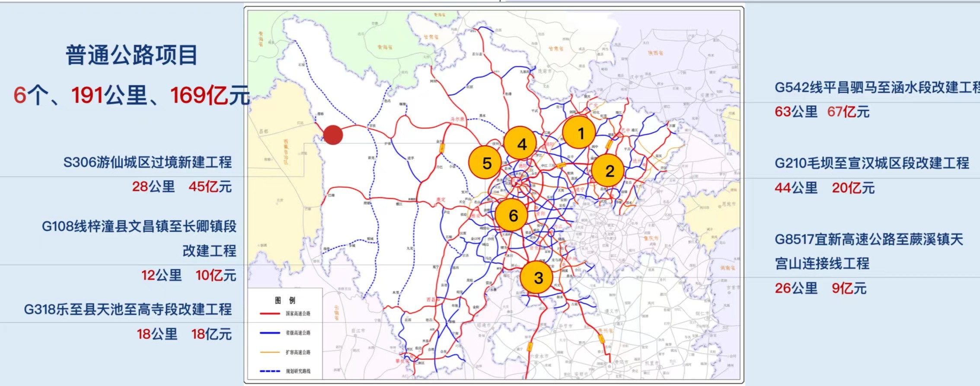Click the yellow circle labeled 5

click(x=486, y=163)
